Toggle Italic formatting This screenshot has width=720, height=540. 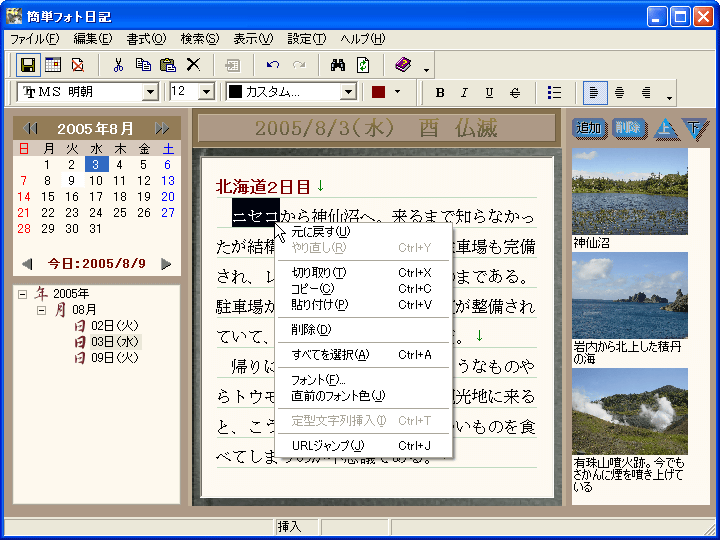464,93
